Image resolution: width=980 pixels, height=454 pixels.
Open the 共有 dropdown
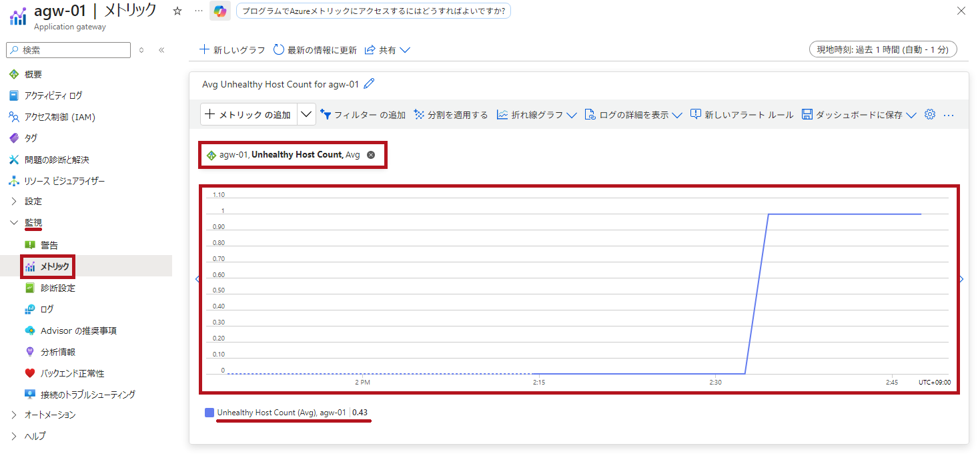pyautogui.click(x=387, y=50)
